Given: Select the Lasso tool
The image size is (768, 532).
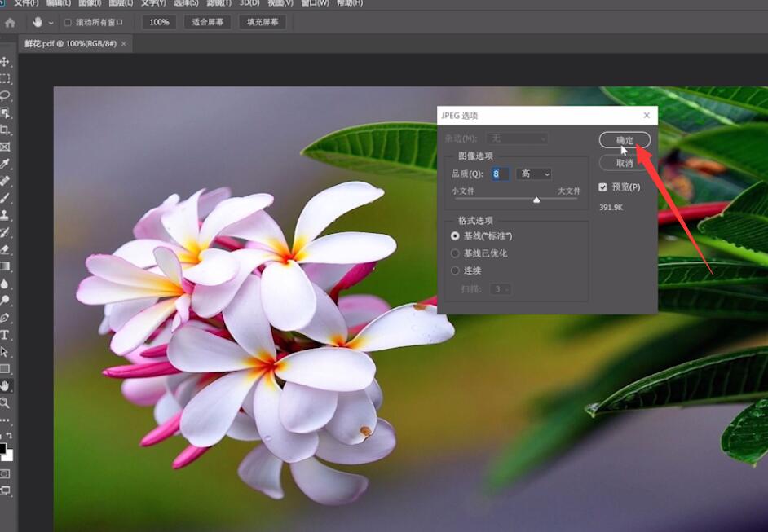Looking at the screenshot, I should pos(5,95).
